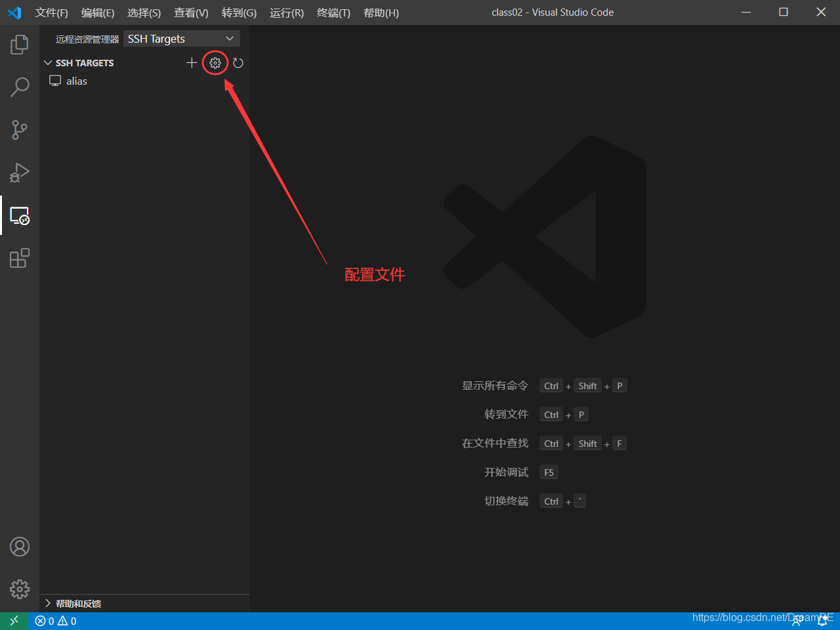Open the Run and Debug view
840x630 pixels.
20,173
